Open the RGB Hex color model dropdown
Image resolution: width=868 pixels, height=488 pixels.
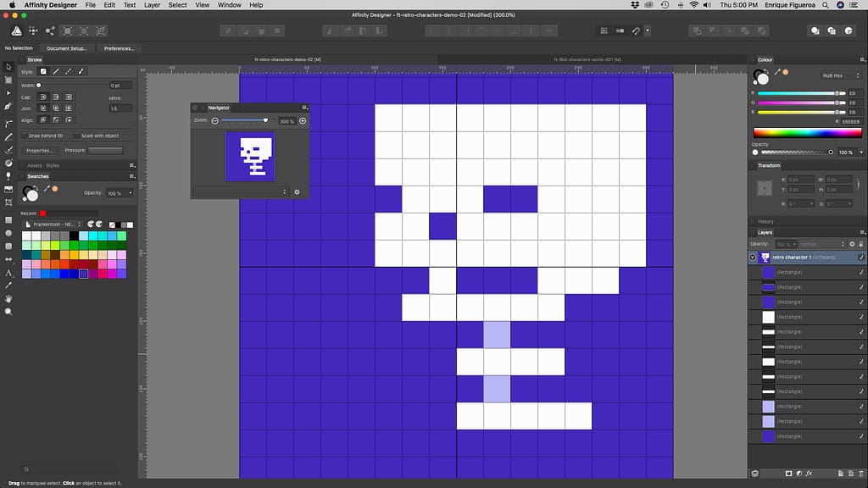click(839, 74)
